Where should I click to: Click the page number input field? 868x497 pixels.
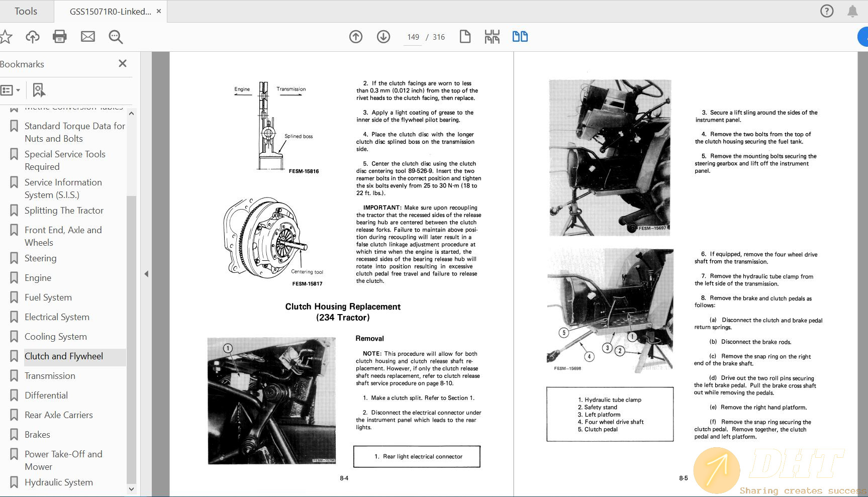click(x=413, y=37)
